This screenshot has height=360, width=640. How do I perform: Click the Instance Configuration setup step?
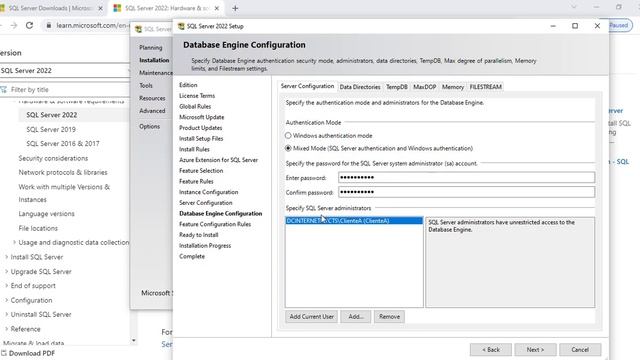[x=208, y=192]
